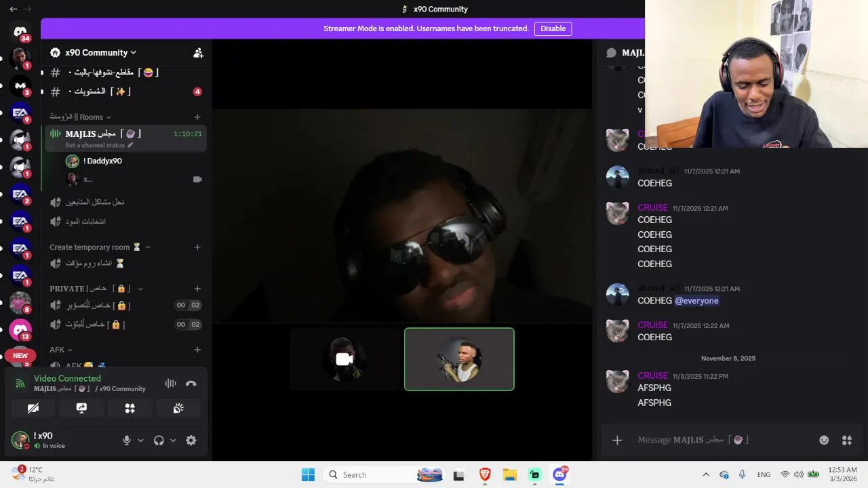Viewport: 868px width, 488px height.
Task: Open the apps launcher in the message box
Action: point(847,440)
